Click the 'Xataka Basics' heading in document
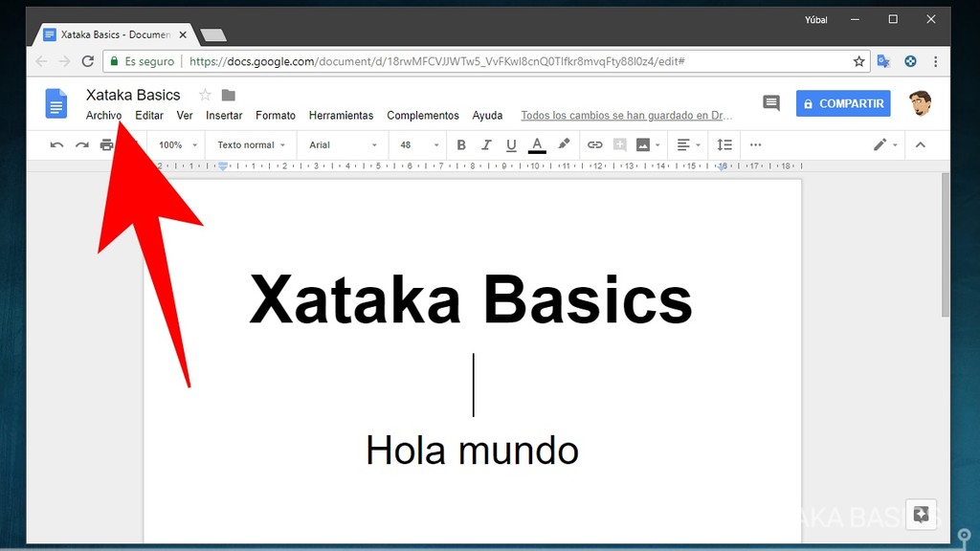Image resolution: width=980 pixels, height=551 pixels. click(x=471, y=299)
